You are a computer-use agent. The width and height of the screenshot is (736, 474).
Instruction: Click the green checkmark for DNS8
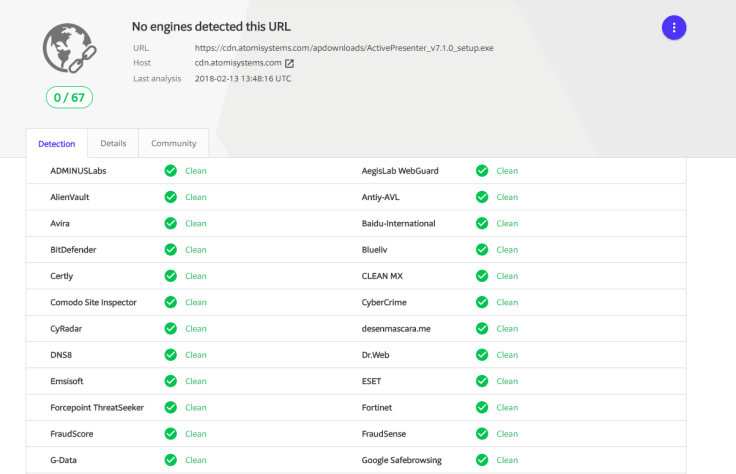[171, 355]
